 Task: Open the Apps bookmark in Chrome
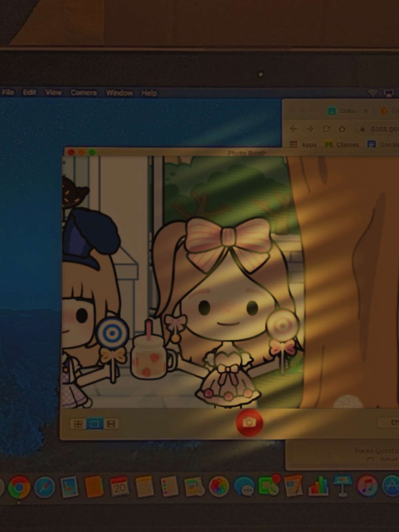pos(303,144)
